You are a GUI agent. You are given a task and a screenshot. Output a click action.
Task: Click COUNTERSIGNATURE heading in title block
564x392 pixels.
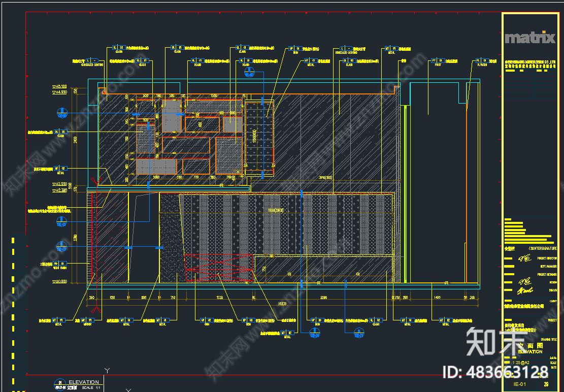[x=543, y=248]
